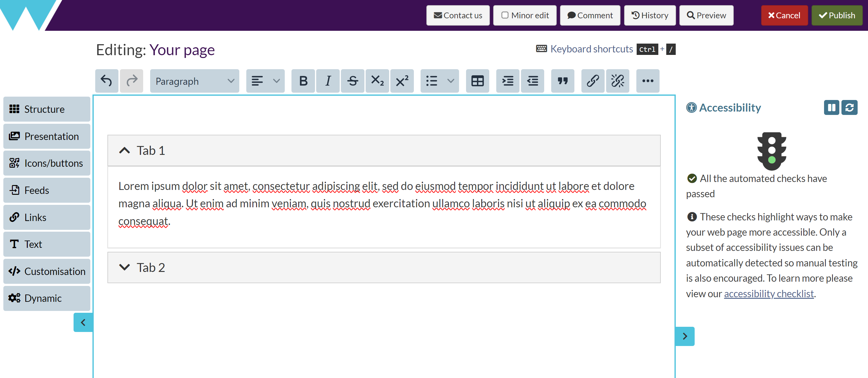The height and width of the screenshot is (378, 868).
Task: Apply superscript formatting
Action: [402, 81]
